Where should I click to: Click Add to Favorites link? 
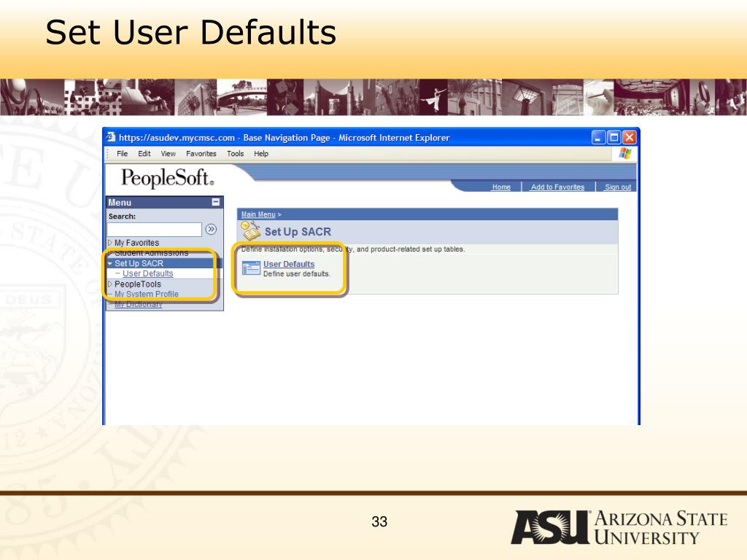pyautogui.click(x=557, y=187)
